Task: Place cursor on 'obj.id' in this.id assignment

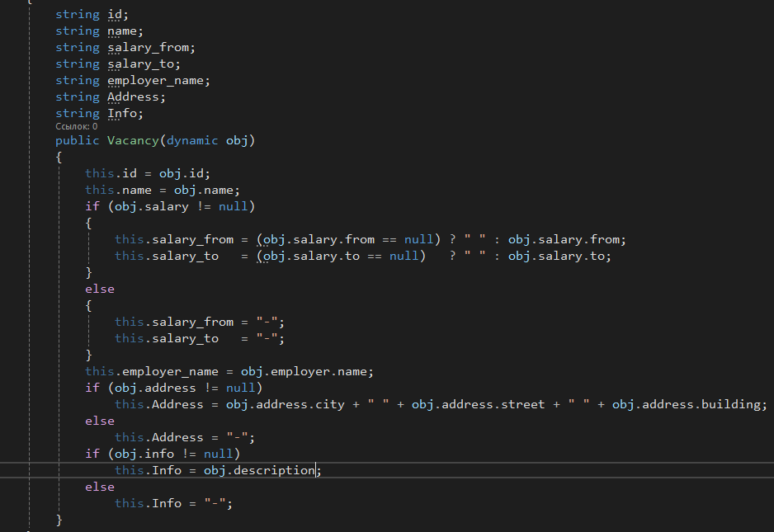Action: click(182, 174)
